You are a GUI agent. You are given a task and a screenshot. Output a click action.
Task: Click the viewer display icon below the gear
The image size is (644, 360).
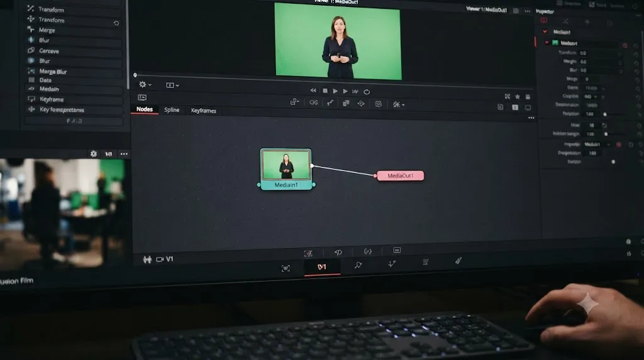(142, 98)
